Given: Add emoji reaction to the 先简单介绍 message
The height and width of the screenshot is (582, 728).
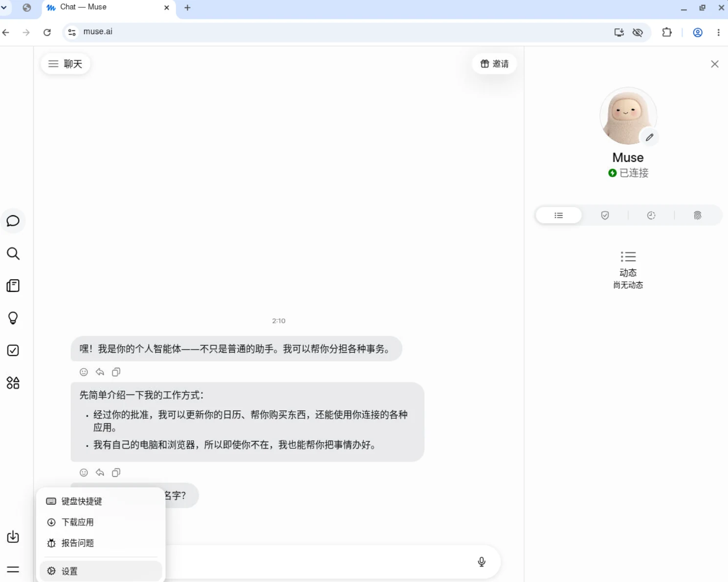Looking at the screenshot, I should 84,472.
